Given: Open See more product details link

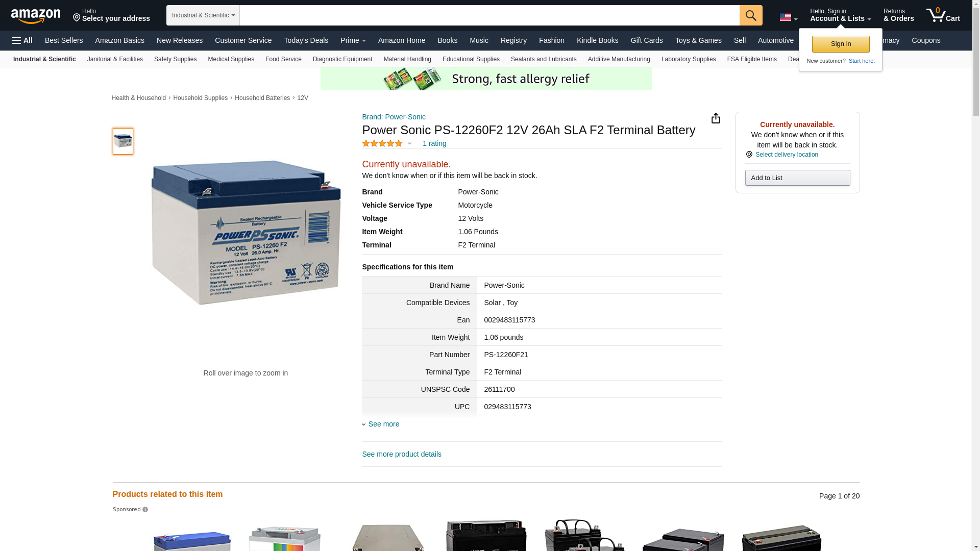Looking at the screenshot, I should 401,454.
